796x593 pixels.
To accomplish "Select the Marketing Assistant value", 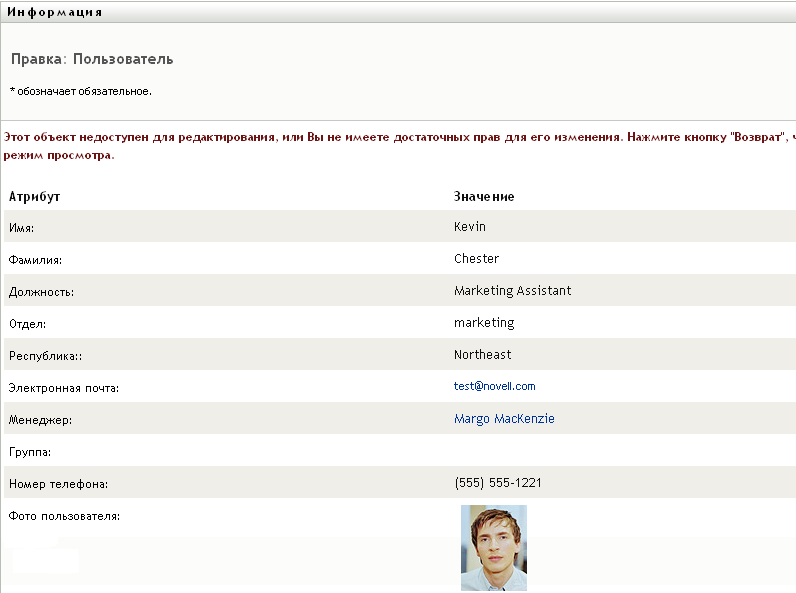I will 512,291.
